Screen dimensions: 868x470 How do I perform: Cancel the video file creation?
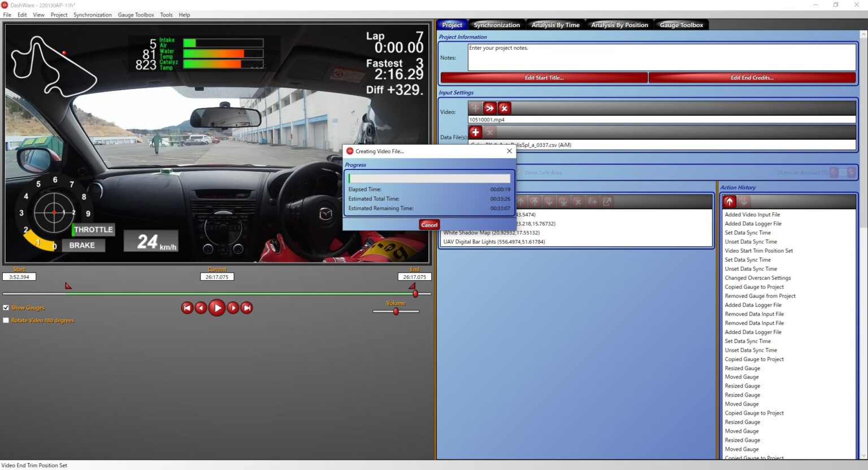coord(429,224)
